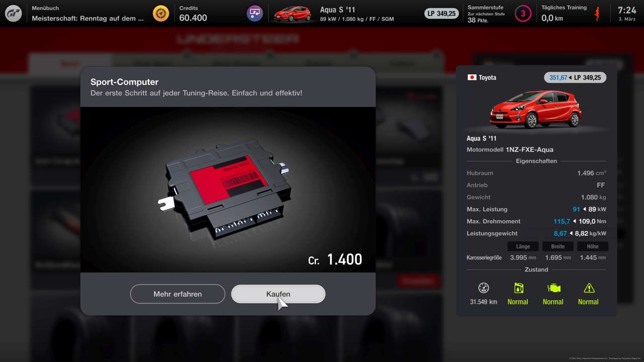
Task: Click the Höhe column header
Action: pyautogui.click(x=593, y=246)
